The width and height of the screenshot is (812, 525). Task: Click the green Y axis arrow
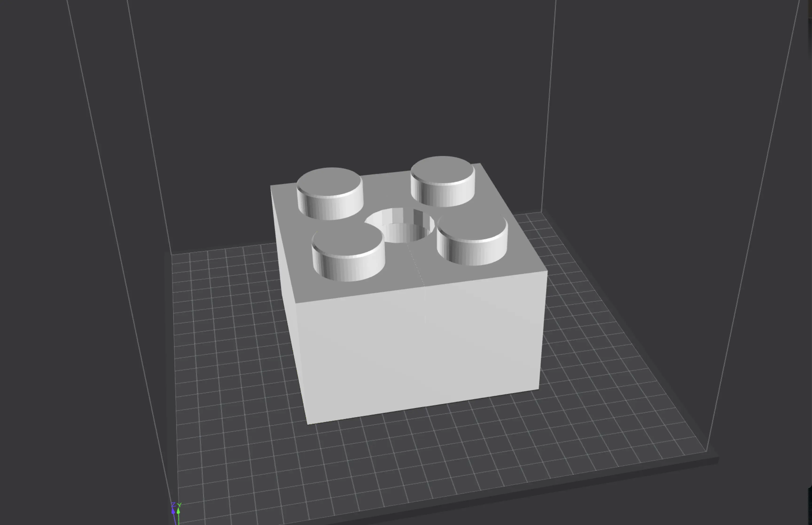(x=179, y=514)
